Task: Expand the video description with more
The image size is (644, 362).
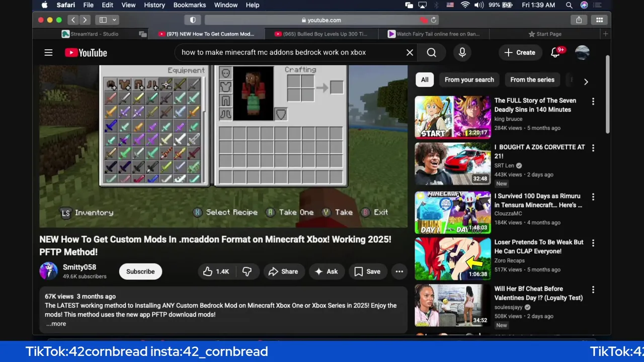Action: (x=56, y=324)
